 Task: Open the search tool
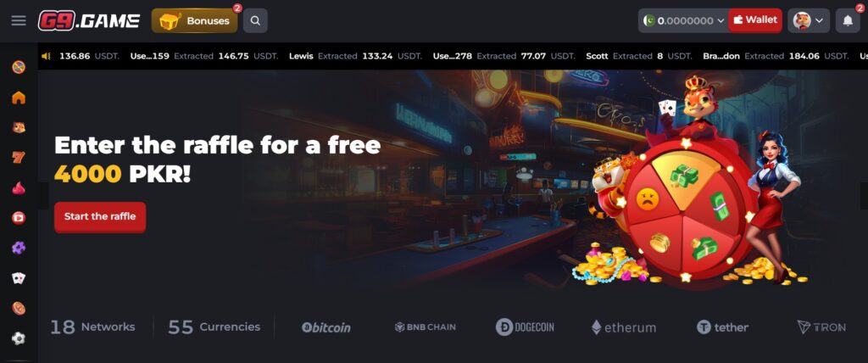(x=255, y=20)
